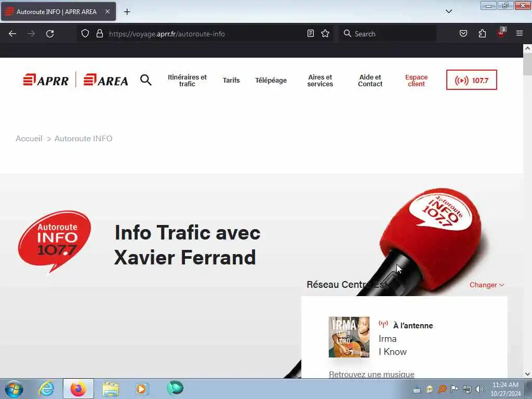Screen dimensions: 532x399
Task: Click the page vertical scrollbar thumb
Action: point(527,64)
